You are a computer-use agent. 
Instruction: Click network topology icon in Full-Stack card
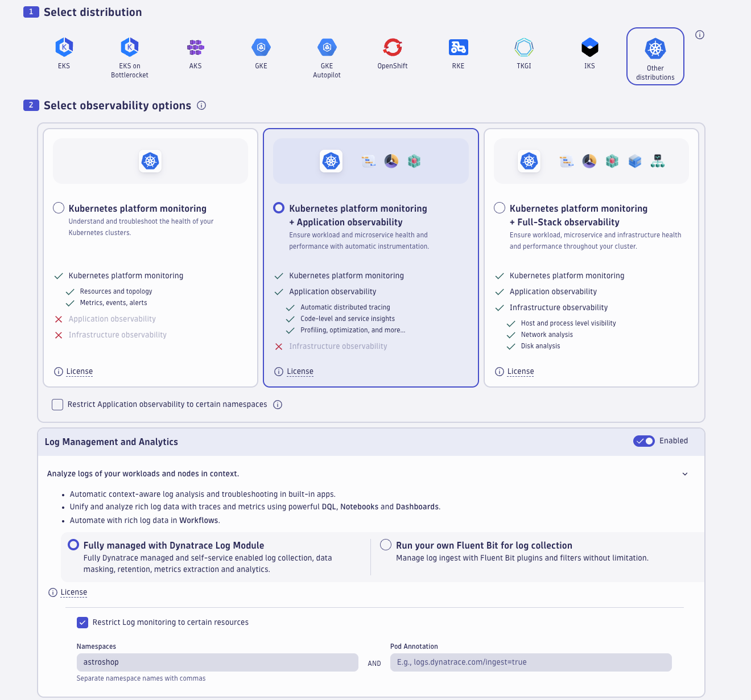tap(658, 161)
